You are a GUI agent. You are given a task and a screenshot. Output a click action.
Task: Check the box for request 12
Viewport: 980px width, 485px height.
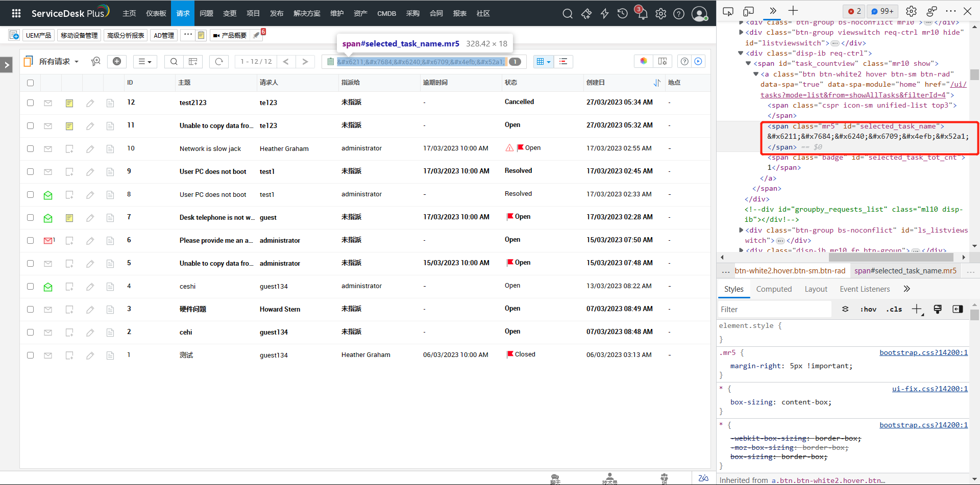tap(30, 103)
